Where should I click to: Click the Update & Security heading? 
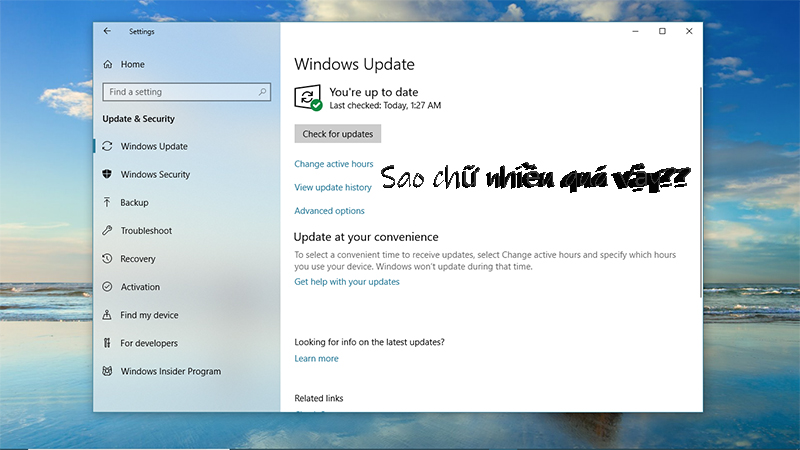tap(138, 119)
